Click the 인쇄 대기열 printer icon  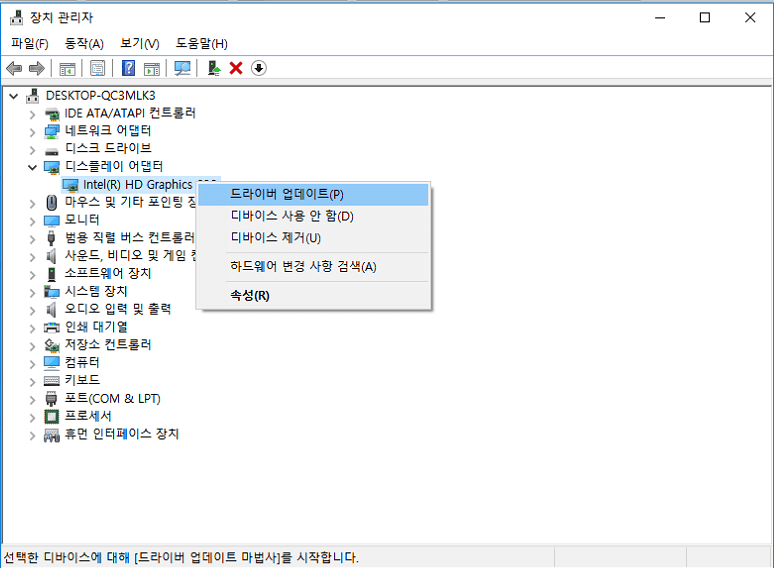[x=52, y=327]
